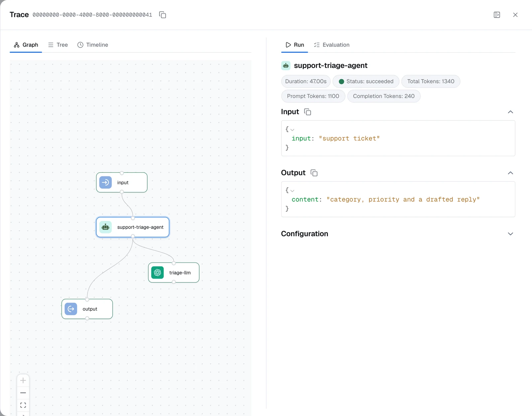Open the Evaluation tab
This screenshot has height=416, width=532.
click(x=332, y=45)
